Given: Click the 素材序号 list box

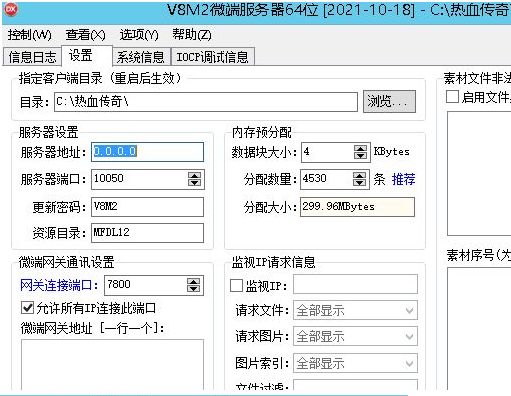Looking at the screenshot, I should click(x=479, y=328).
